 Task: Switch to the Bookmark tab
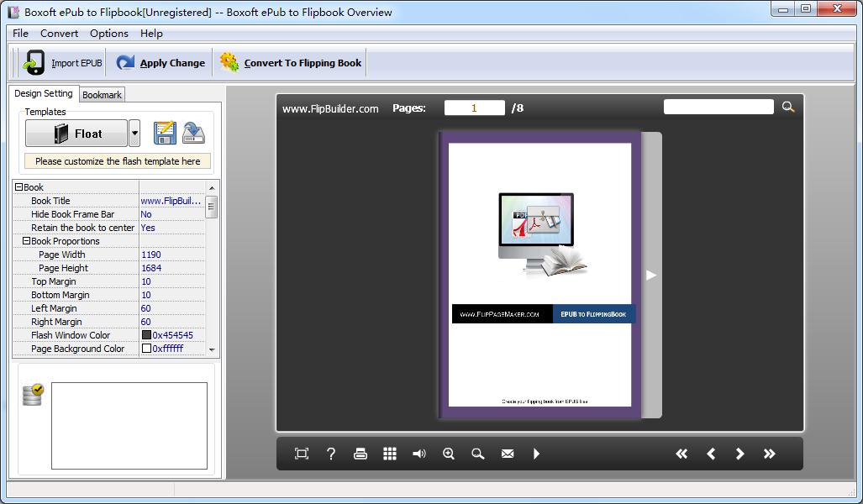pyautogui.click(x=102, y=95)
